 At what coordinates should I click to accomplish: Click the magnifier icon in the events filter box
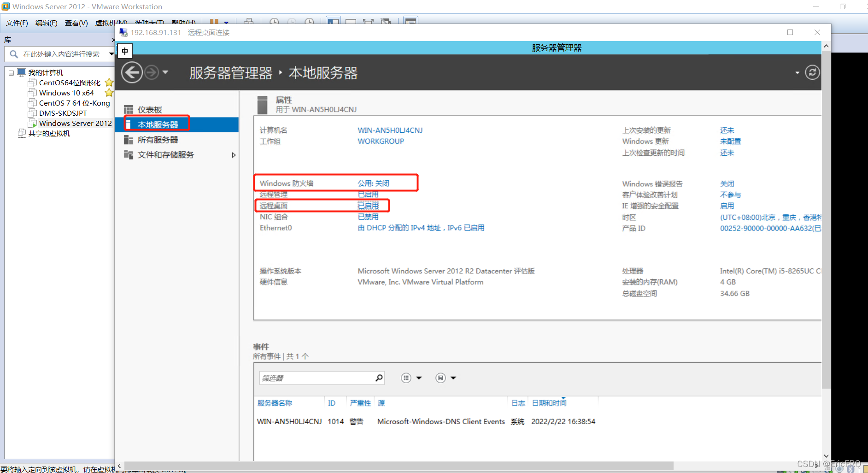point(379,378)
